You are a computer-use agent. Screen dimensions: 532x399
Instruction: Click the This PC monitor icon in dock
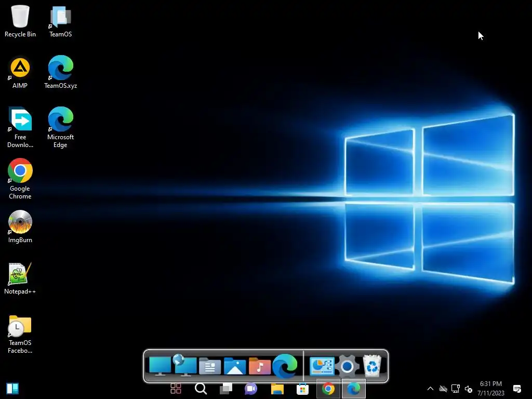point(160,366)
